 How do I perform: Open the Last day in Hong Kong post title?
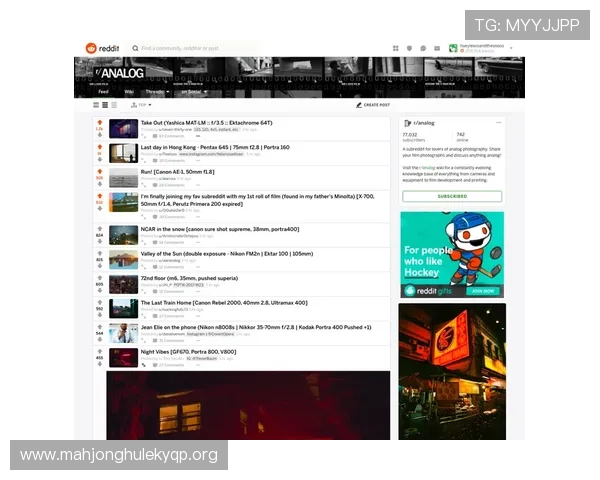pyautogui.click(x=215, y=147)
